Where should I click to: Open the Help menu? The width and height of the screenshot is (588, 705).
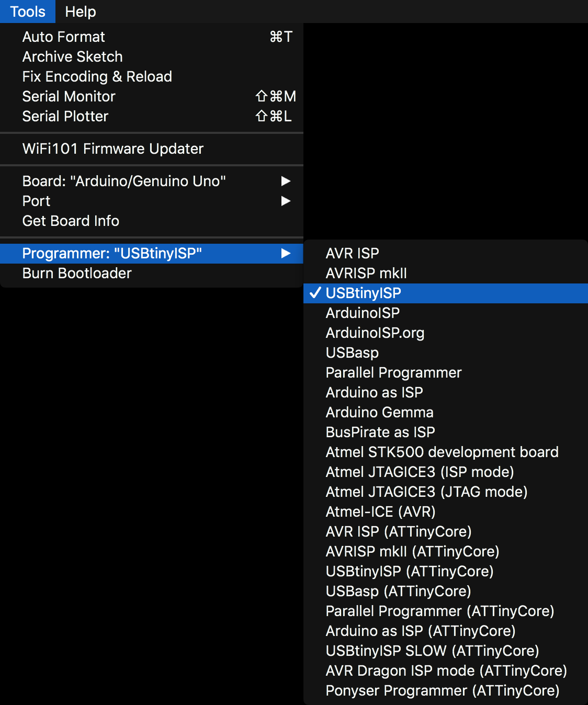[x=80, y=12]
